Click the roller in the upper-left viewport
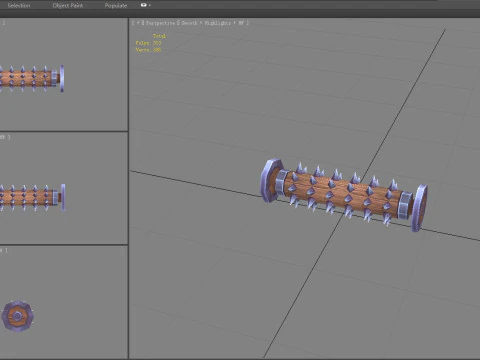Image resolution: width=480 pixels, height=360 pixels. click(x=32, y=79)
